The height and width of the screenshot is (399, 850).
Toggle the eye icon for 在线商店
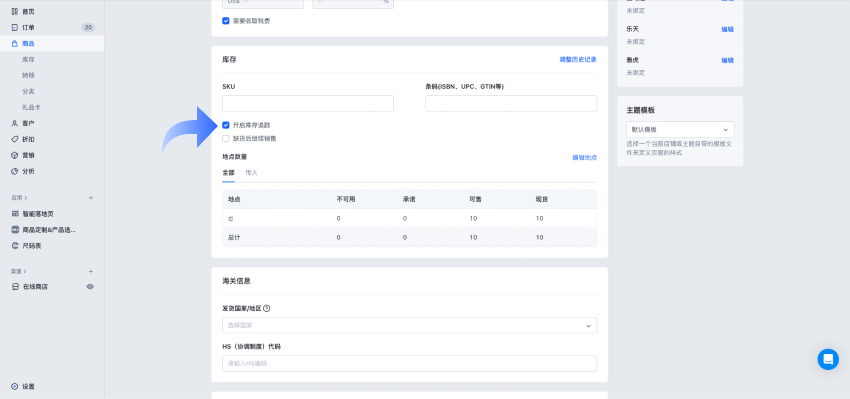point(90,286)
